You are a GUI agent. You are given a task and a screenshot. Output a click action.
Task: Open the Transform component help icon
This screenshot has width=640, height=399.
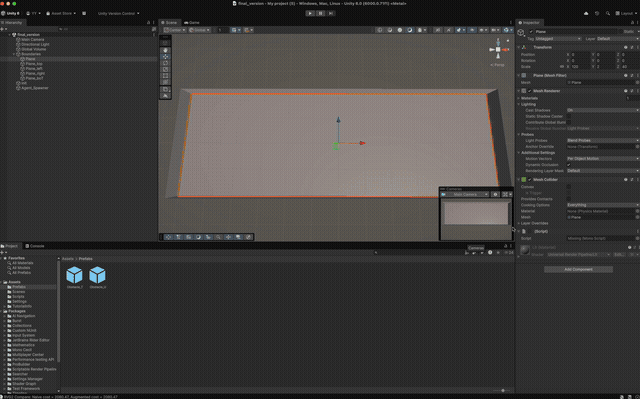[x=626, y=47]
